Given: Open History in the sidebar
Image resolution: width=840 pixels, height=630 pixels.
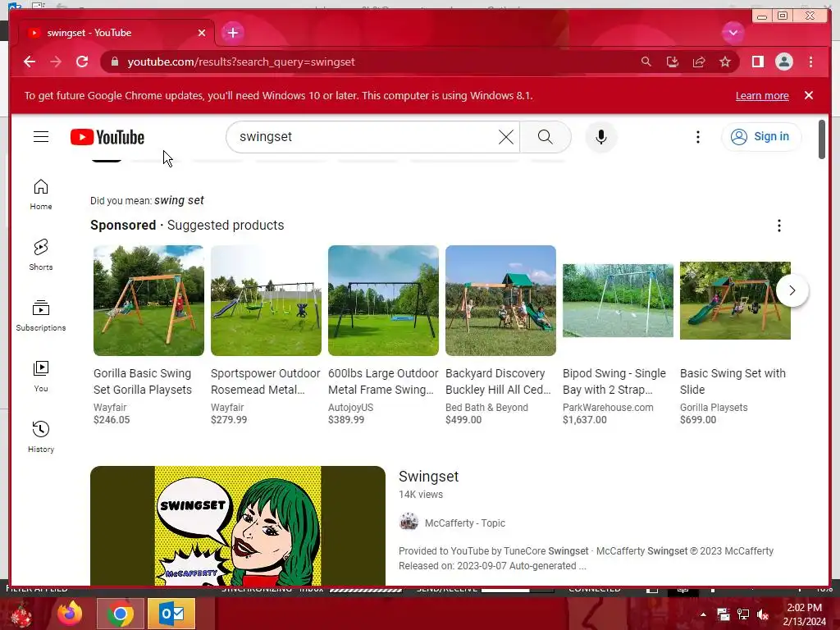Looking at the screenshot, I should (x=41, y=436).
